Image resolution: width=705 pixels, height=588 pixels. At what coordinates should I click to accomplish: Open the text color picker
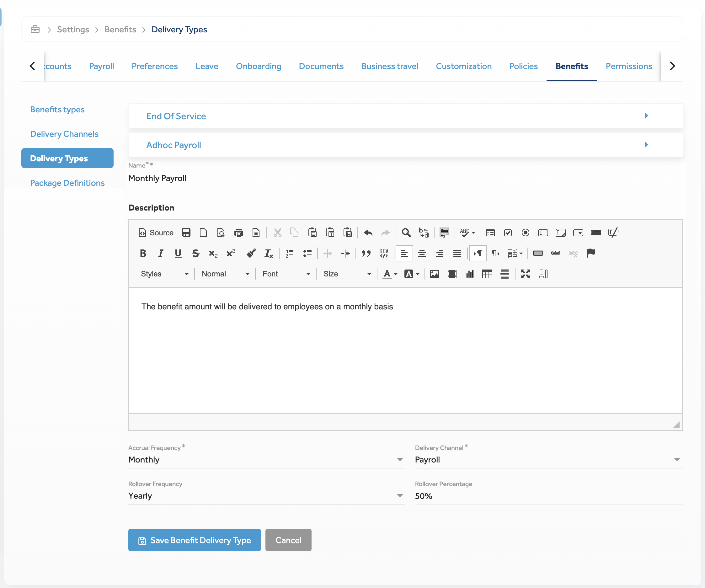coord(390,274)
